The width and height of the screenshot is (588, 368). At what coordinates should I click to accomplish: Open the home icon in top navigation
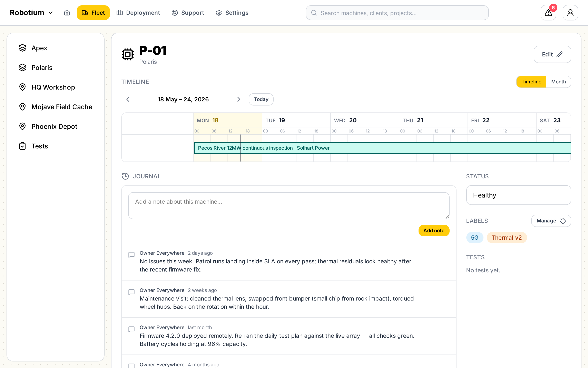[67, 13]
